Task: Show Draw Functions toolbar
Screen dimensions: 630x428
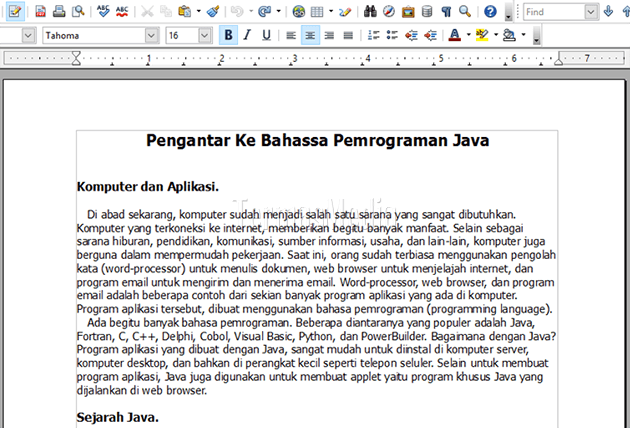Action: pyautogui.click(x=345, y=12)
